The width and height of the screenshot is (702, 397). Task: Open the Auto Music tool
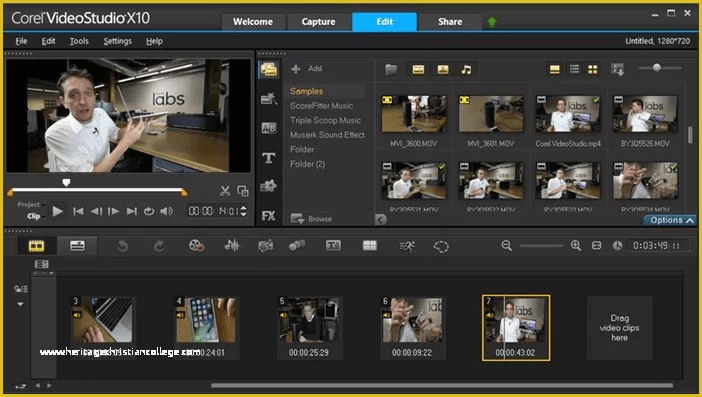pyautogui.click(x=265, y=246)
